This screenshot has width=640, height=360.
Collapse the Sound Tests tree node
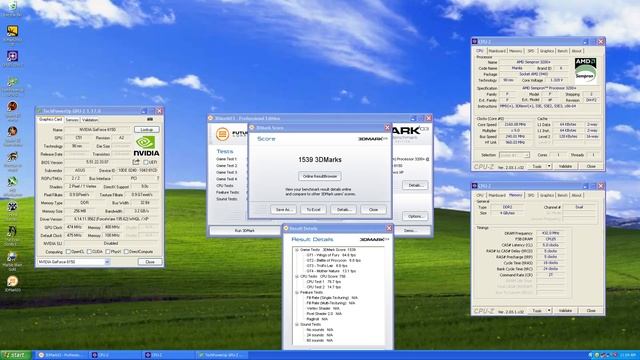click(x=297, y=324)
